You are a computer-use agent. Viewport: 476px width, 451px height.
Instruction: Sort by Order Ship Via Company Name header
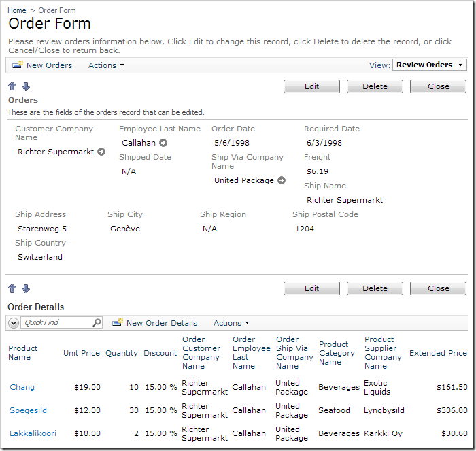[294, 352]
